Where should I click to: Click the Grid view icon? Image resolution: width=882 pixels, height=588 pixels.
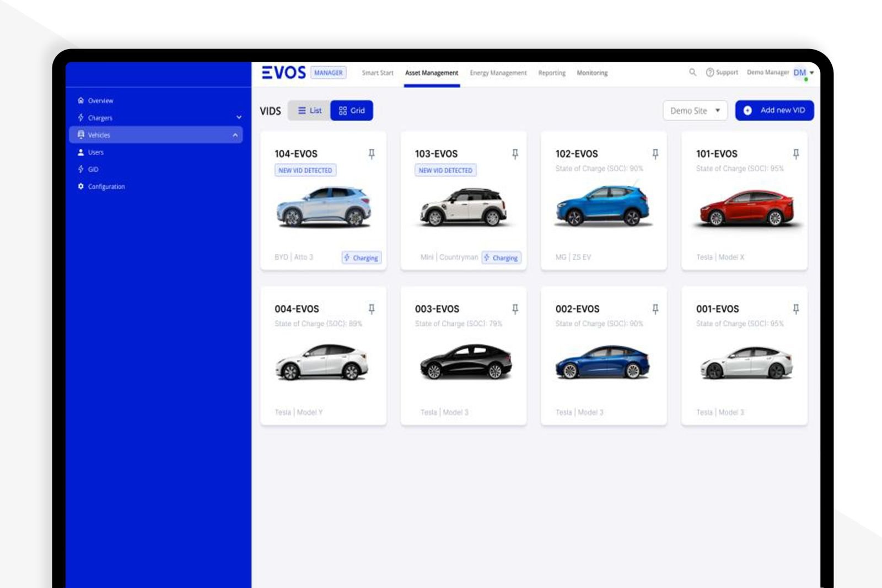point(343,110)
